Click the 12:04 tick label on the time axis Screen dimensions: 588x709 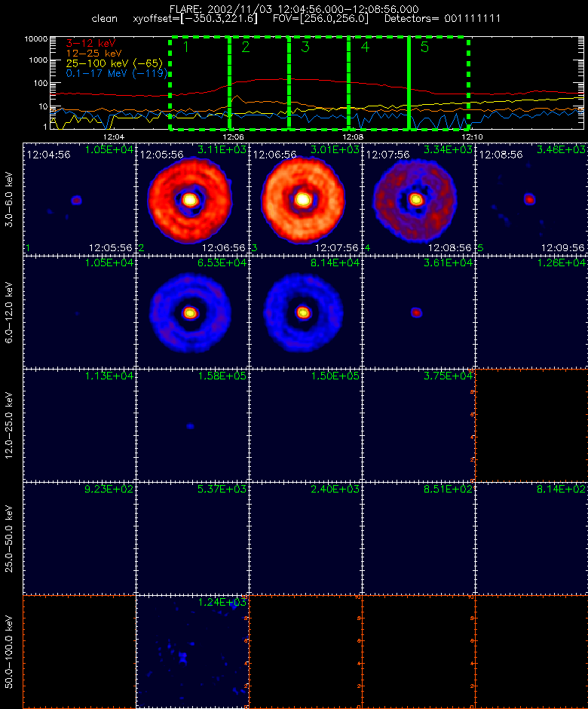[x=113, y=137]
